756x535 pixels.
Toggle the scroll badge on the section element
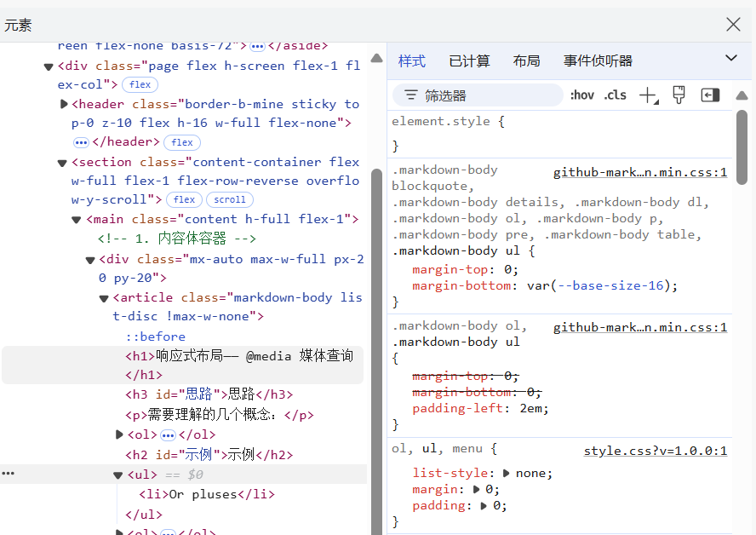(x=229, y=200)
